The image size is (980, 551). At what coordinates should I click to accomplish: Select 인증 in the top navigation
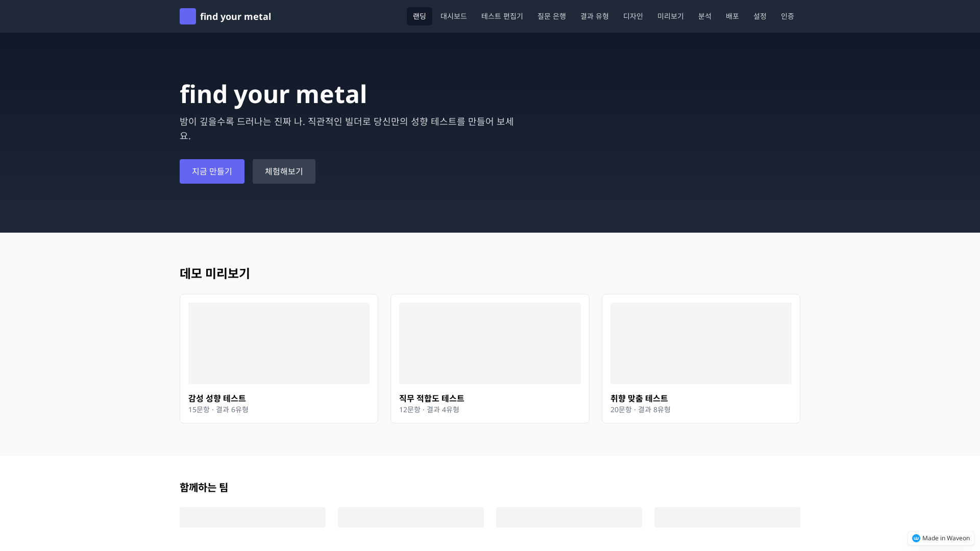(x=787, y=16)
